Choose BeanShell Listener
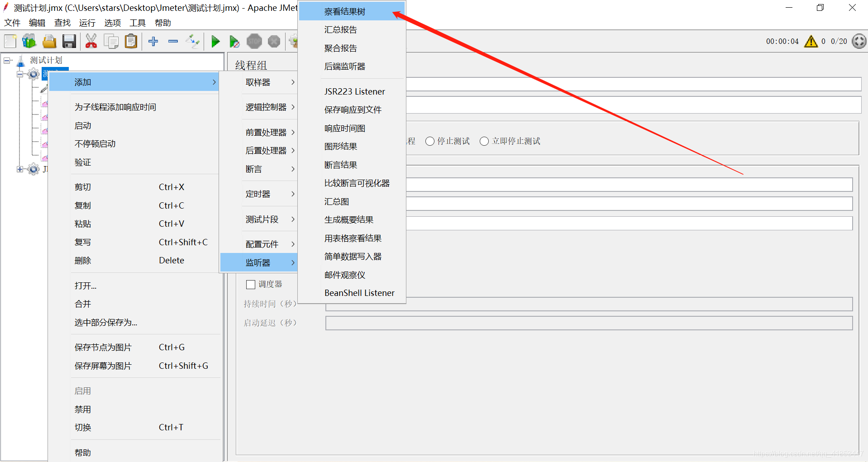 point(352,293)
